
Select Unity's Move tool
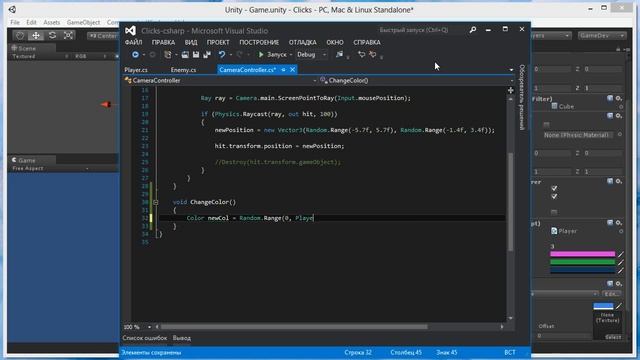pos(36,36)
